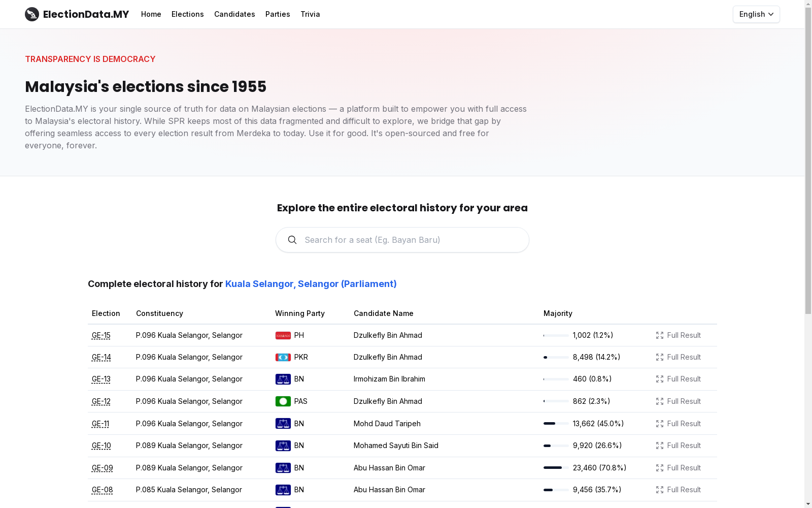This screenshot has height=508, width=812.
Task: Click majority value 8,498 (14.2%)
Action: [x=597, y=357]
